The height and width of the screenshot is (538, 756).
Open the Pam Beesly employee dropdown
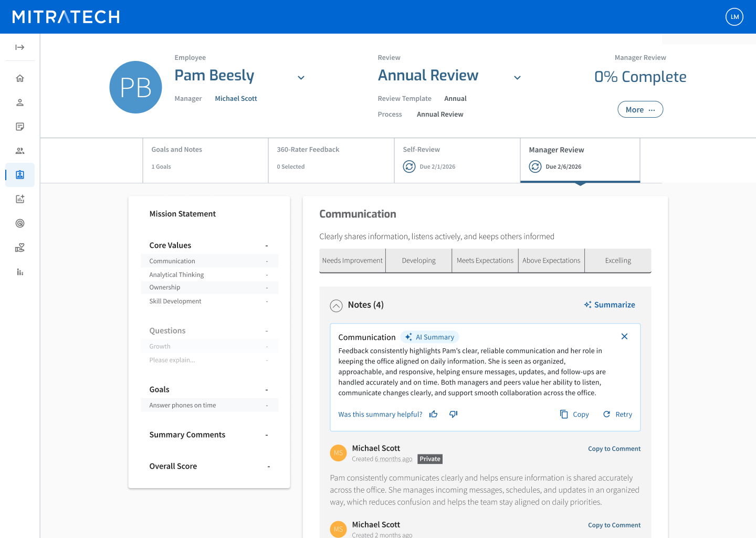(301, 78)
